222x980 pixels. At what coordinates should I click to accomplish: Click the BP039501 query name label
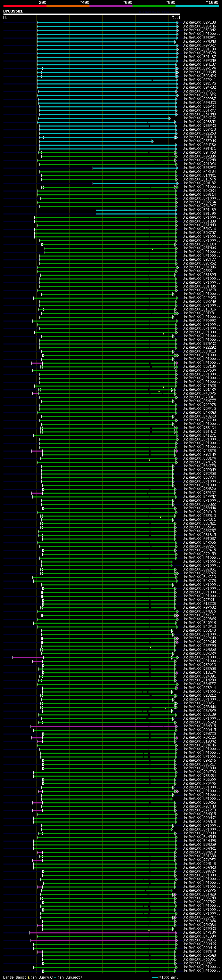(13, 11)
